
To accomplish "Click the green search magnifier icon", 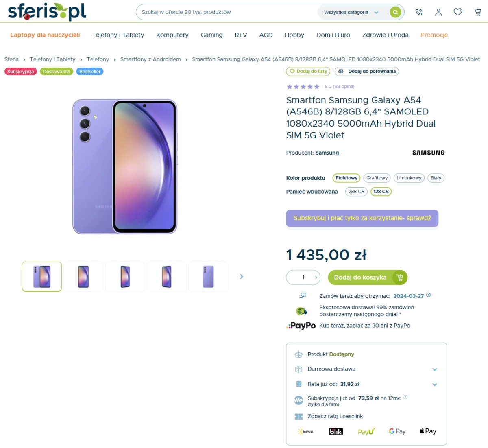I will pos(395,12).
